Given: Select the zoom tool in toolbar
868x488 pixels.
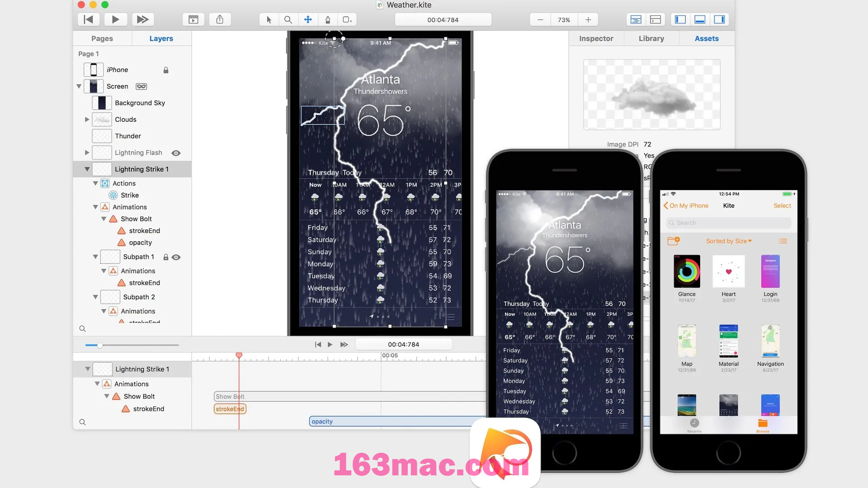Looking at the screenshot, I should [x=288, y=20].
